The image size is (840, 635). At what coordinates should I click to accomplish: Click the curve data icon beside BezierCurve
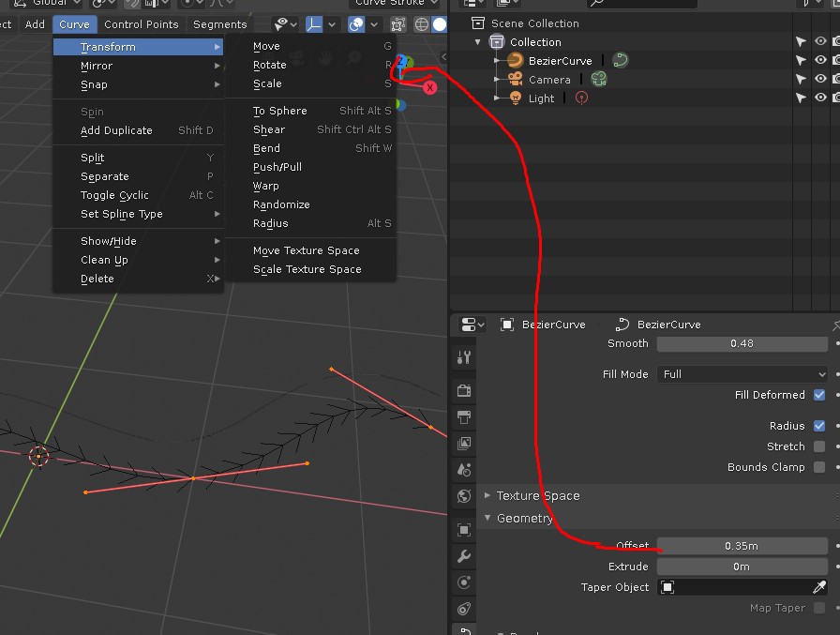pyautogui.click(x=621, y=60)
